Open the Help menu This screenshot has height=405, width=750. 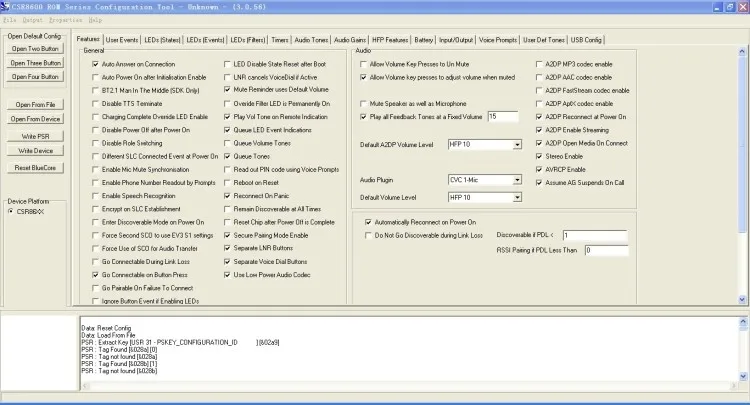95,20
